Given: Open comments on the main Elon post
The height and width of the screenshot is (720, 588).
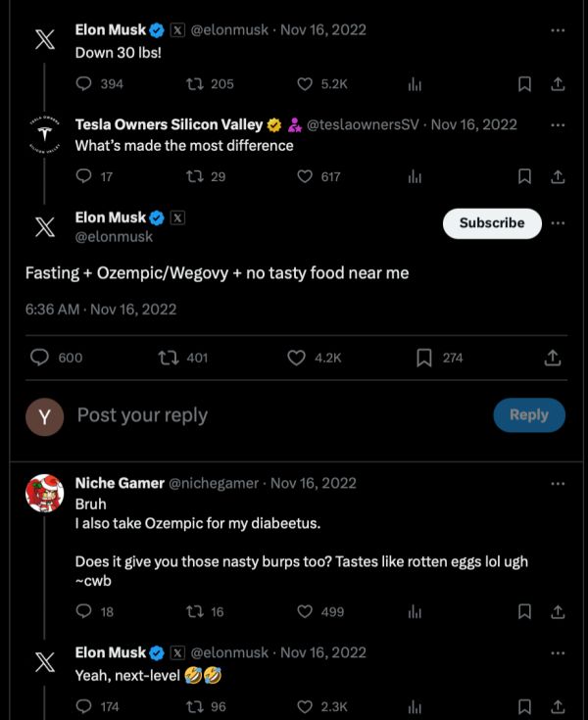Looking at the screenshot, I should click(x=40, y=358).
